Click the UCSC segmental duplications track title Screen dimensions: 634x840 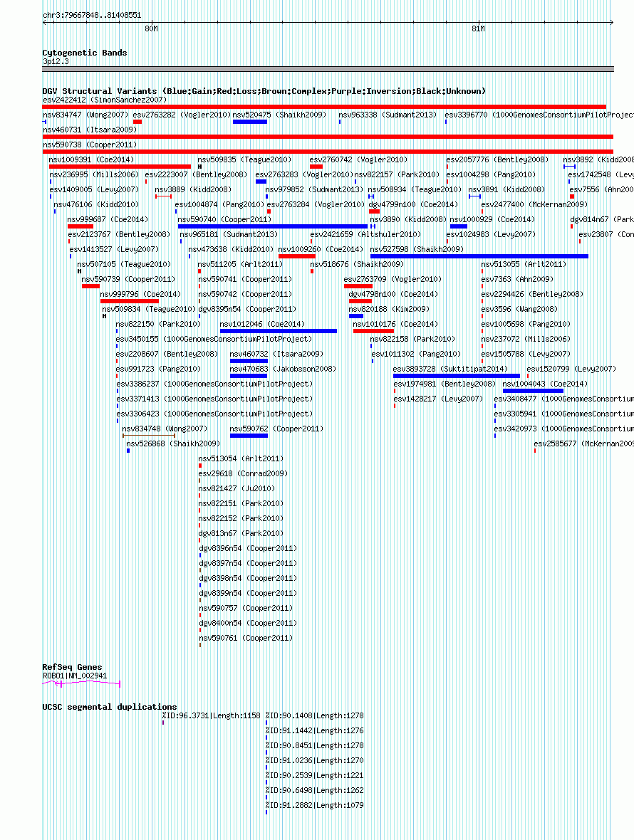[109, 707]
